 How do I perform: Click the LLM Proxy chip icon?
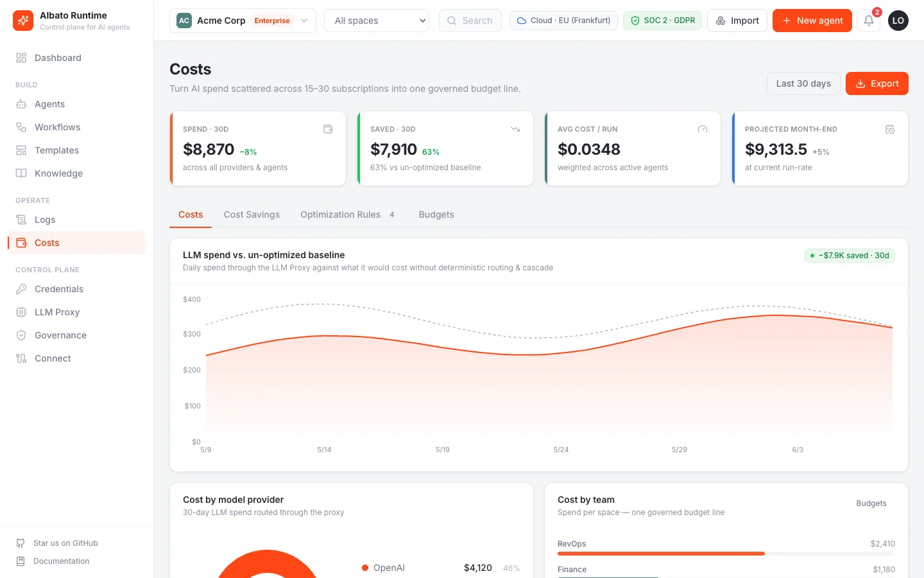[21, 312]
